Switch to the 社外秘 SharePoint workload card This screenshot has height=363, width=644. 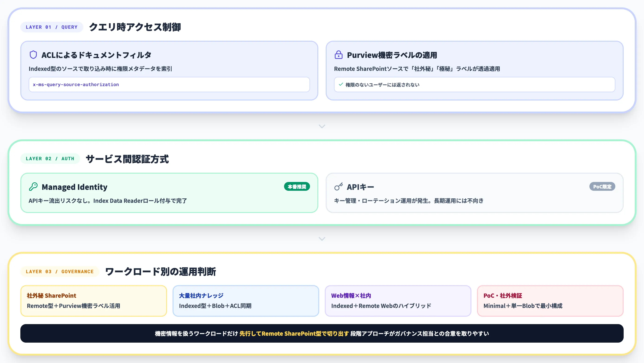(93, 301)
